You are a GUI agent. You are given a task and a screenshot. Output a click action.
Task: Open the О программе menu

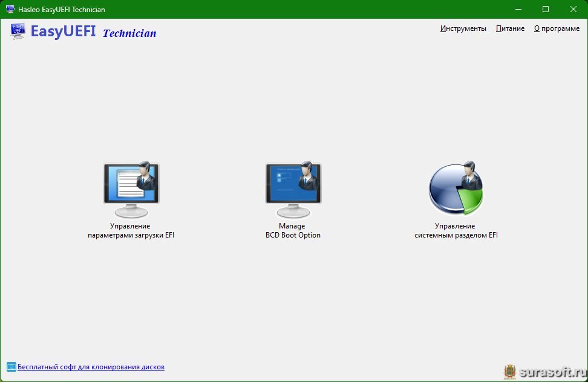557,28
